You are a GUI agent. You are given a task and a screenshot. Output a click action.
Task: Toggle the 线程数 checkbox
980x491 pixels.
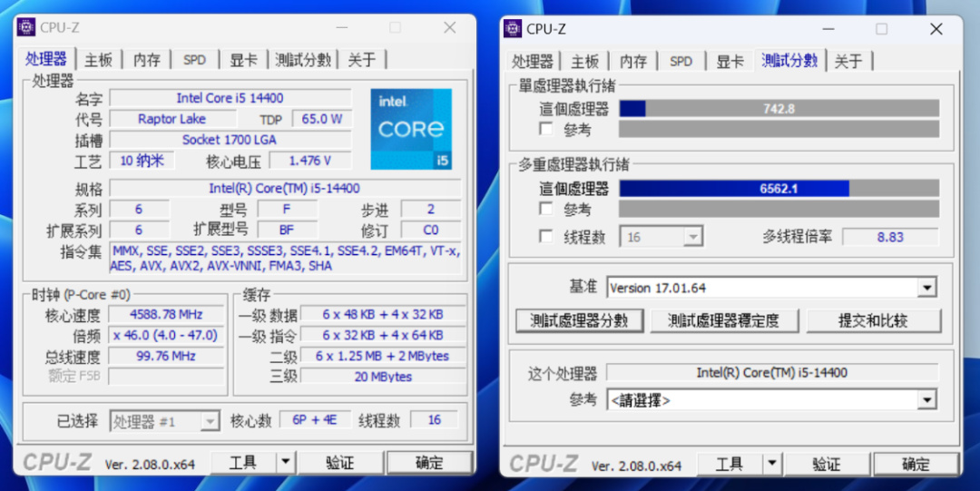coord(546,237)
